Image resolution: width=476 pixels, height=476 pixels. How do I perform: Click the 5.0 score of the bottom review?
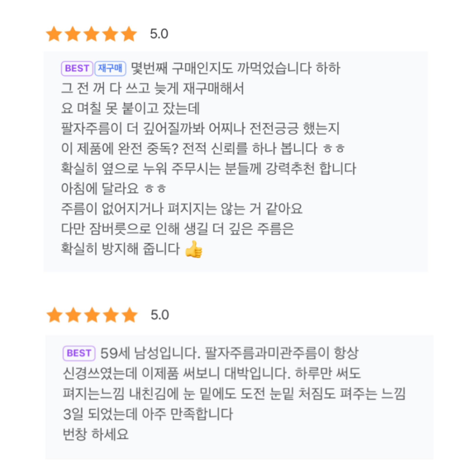(160, 315)
